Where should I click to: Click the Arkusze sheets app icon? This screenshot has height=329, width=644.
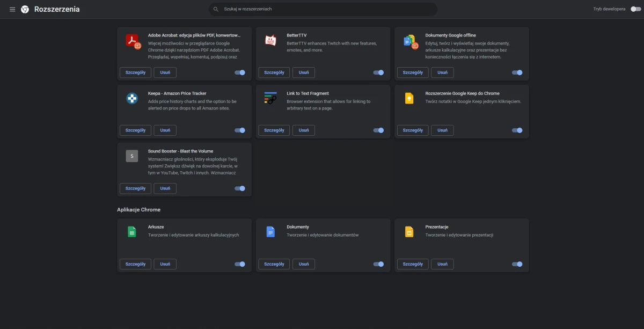[132, 232]
